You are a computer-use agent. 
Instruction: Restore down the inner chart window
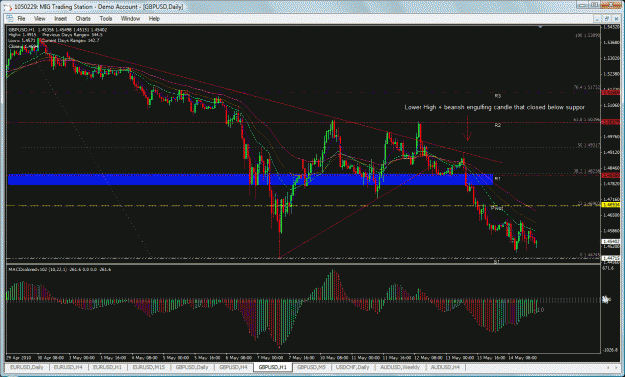coord(606,19)
